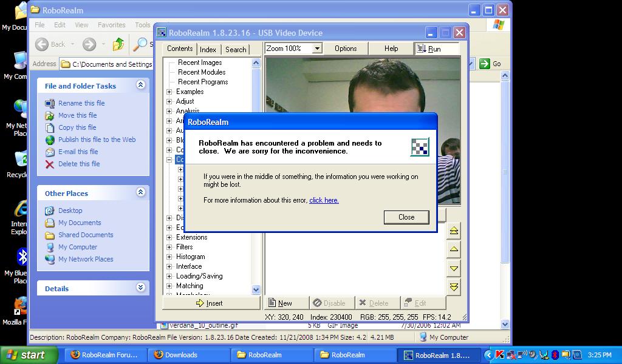Viewport: 622px width, 364px height.
Task: Click the green Go button icon
Action: (485, 64)
